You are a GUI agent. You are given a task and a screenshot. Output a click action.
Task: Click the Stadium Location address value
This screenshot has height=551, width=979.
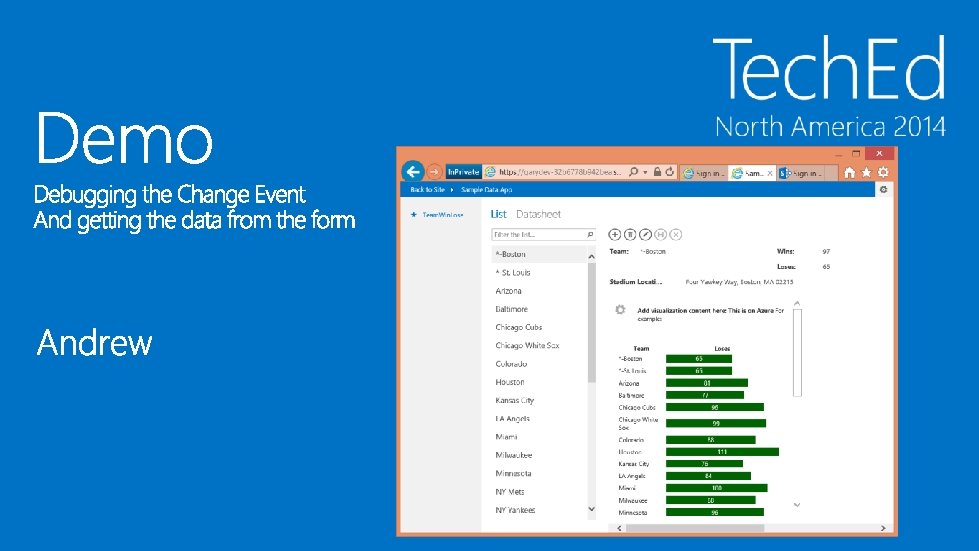739,282
